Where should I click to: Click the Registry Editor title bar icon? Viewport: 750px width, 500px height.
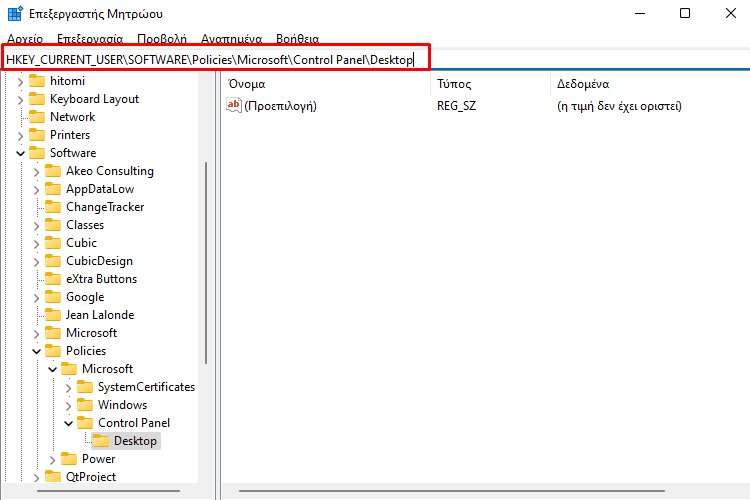click(x=15, y=14)
